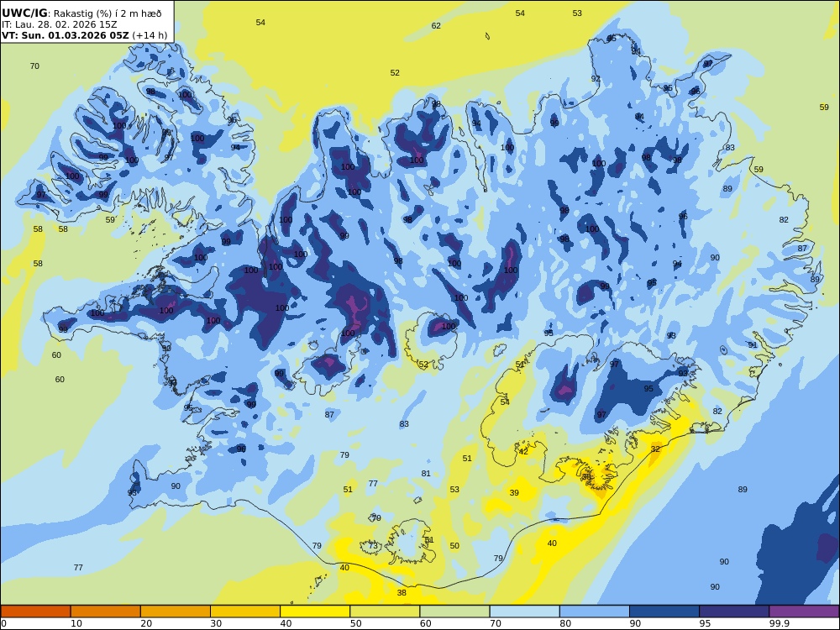Click the purple legend swatch above 99.9

pos(804,612)
